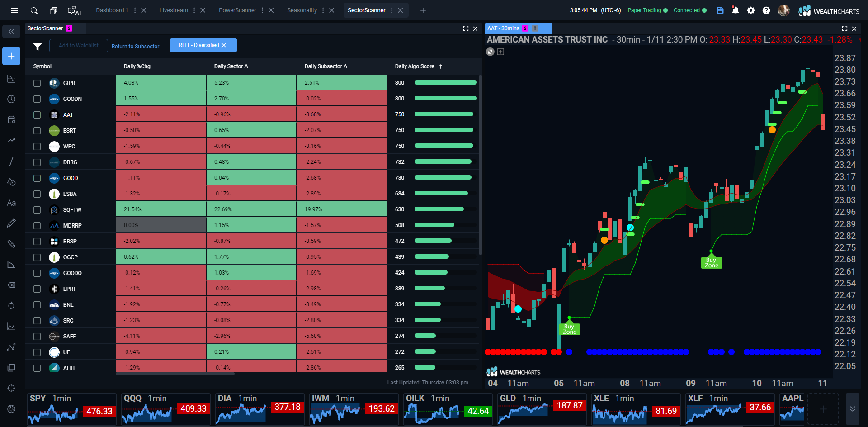Open Livestream tab options menu

[x=194, y=10]
